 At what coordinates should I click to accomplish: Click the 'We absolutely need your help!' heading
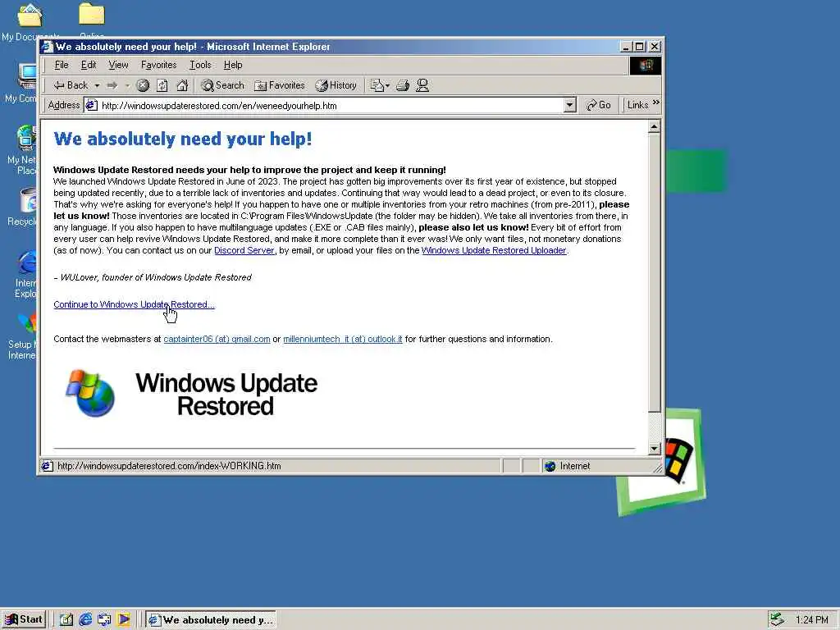pos(183,139)
